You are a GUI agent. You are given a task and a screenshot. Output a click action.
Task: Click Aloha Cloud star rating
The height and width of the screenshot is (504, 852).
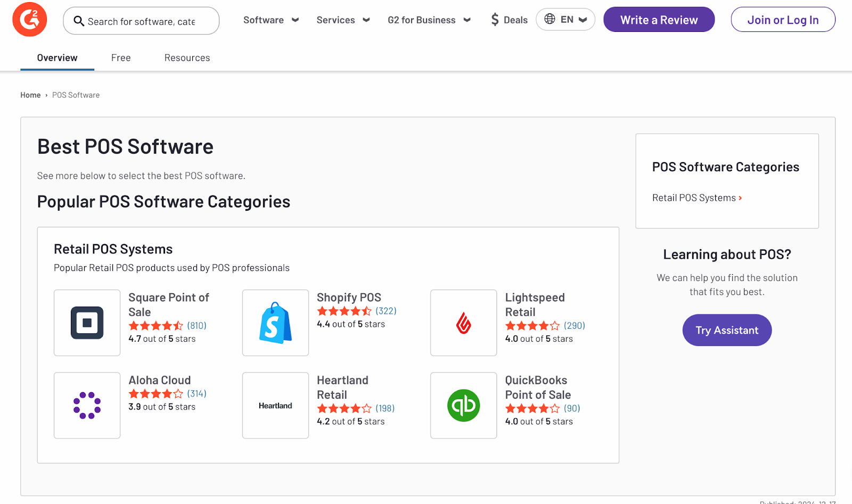[x=156, y=394]
